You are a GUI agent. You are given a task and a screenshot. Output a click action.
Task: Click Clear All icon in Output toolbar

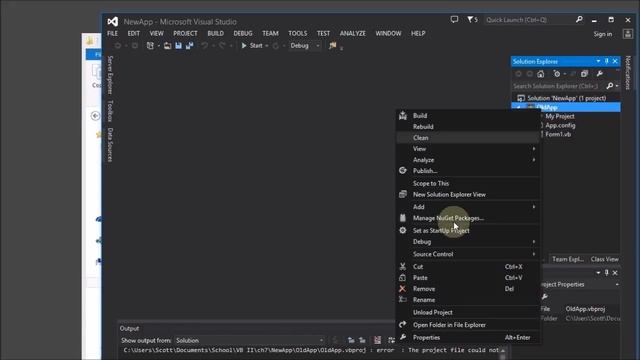pyautogui.click(x=378, y=340)
